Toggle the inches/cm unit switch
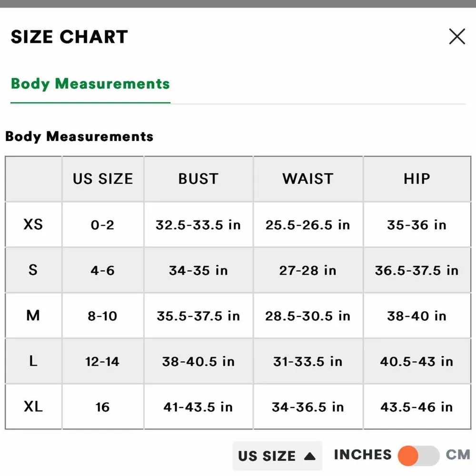476x476 pixels. click(x=418, y=456)
